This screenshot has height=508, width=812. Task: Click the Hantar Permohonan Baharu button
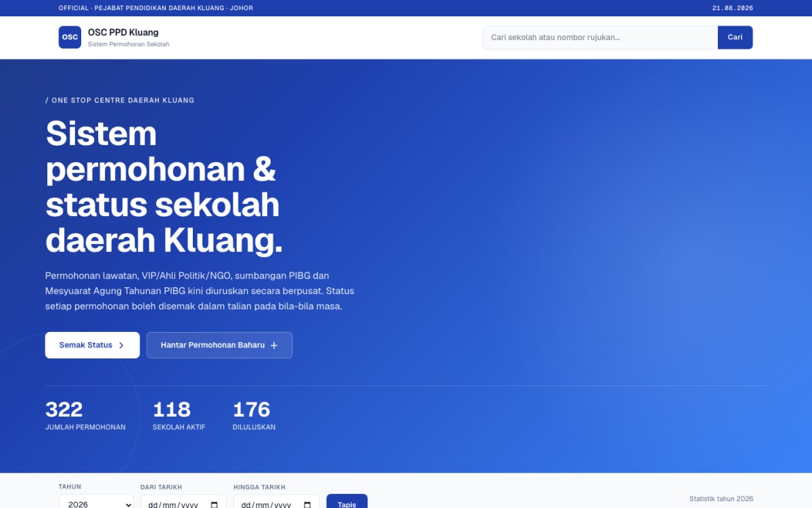(220, 345)
